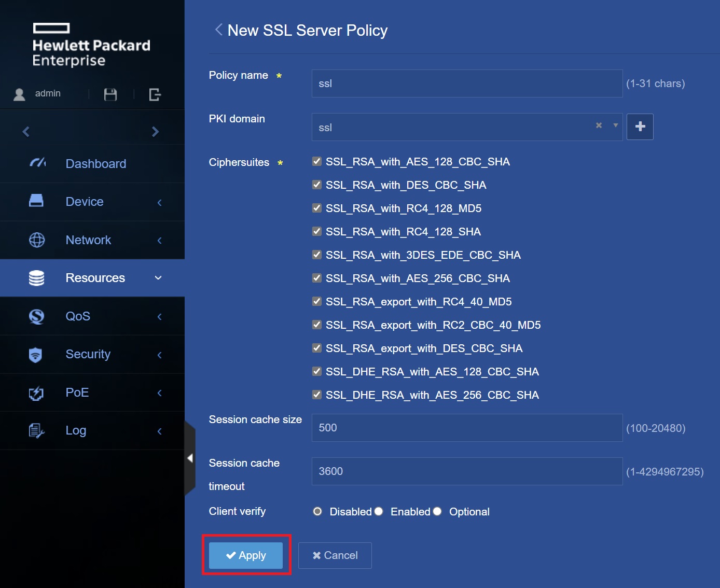Click the left navigation arrow in the sidebar
The height and width of the screenshot is (588, 720).
26,132
